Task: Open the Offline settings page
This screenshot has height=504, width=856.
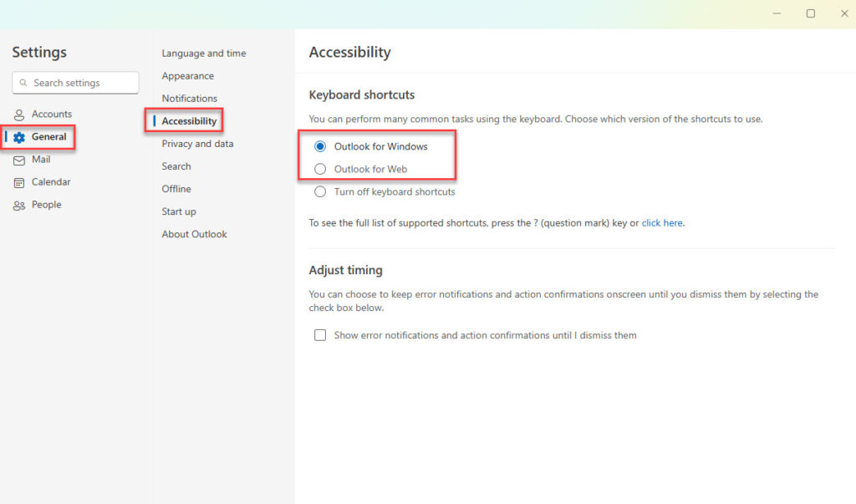Action: 176,189
